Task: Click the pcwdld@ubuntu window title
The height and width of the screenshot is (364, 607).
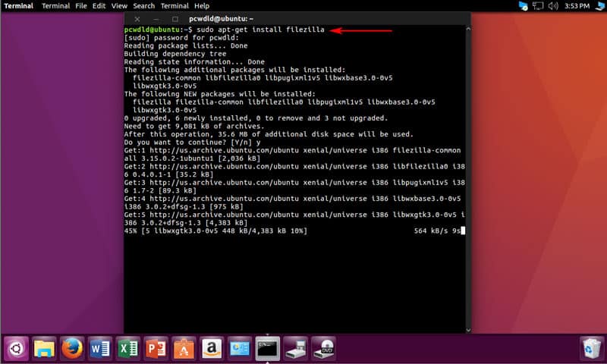Action: 221,18
